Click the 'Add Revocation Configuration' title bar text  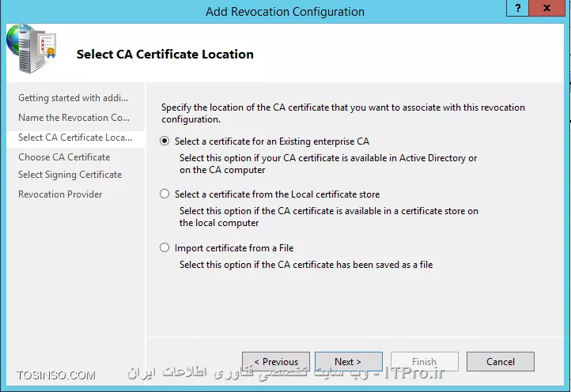tap(285, 12)
